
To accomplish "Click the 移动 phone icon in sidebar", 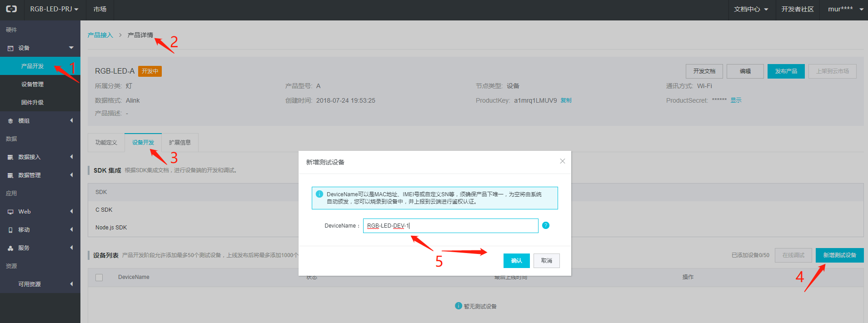I will click(x=10, y=230).
